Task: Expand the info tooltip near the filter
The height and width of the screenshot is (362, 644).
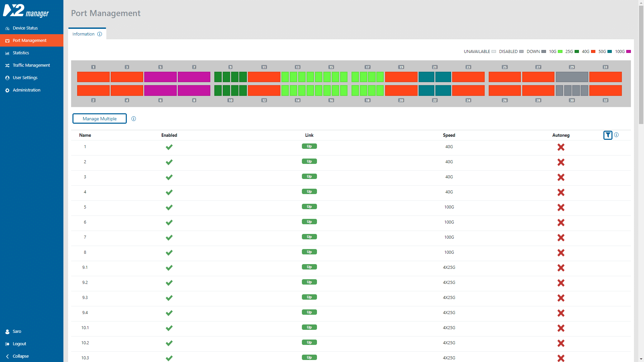Action: (616, 135)
